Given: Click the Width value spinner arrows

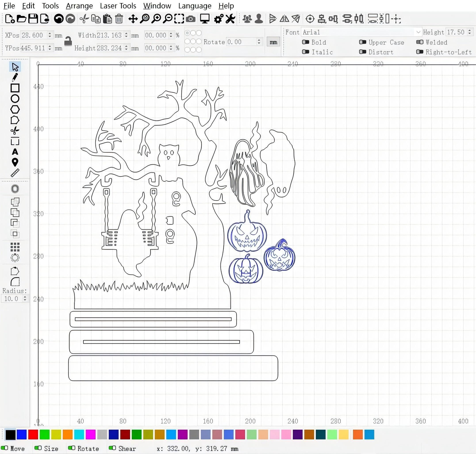Looking at the screenshot, I should (126, 35).
